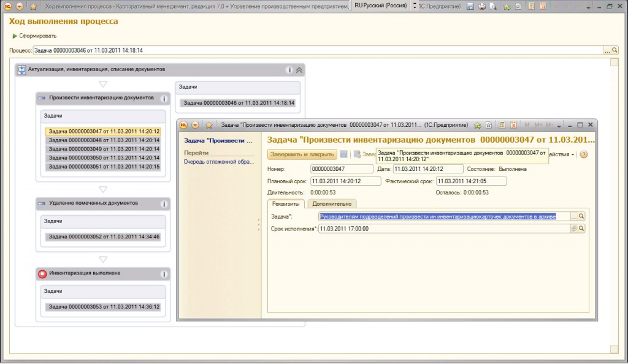628x364 pixels.
Task: Select Задача 00000003050 in task list
Action: [103, 157]
